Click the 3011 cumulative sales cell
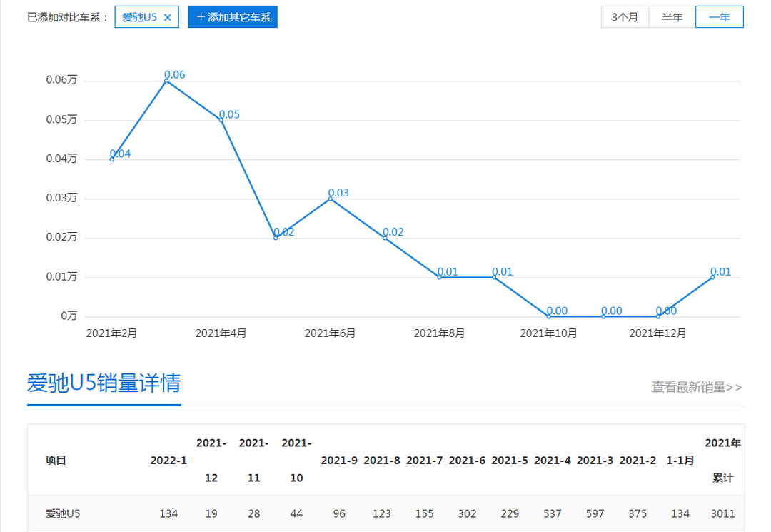The image size is (771, 532). coord(722,514)
